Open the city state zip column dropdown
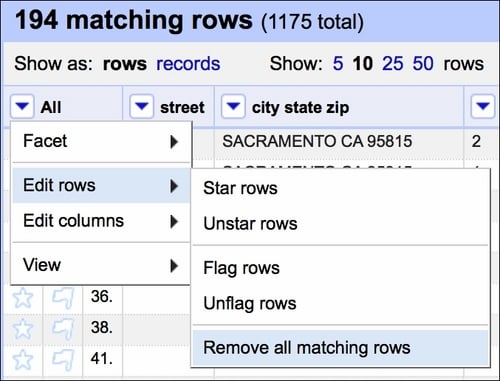Viewport: 500px width, 381px height. click(x=233, y=106)
